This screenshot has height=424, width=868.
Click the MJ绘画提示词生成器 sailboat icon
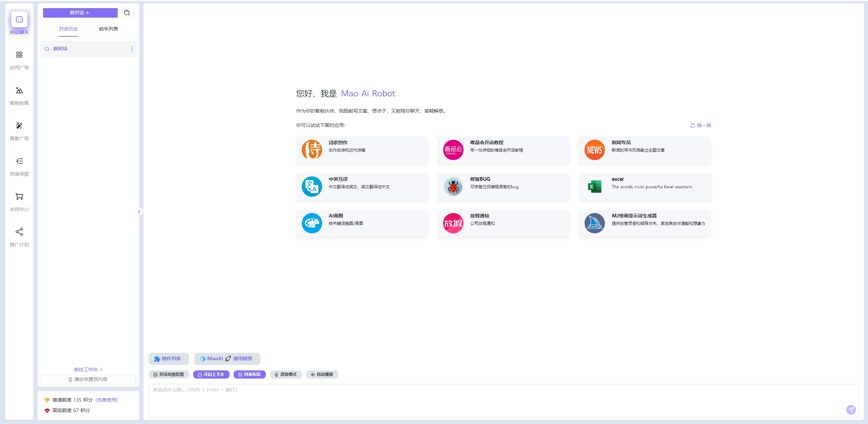pyautogui.click(x=594, y=223)
